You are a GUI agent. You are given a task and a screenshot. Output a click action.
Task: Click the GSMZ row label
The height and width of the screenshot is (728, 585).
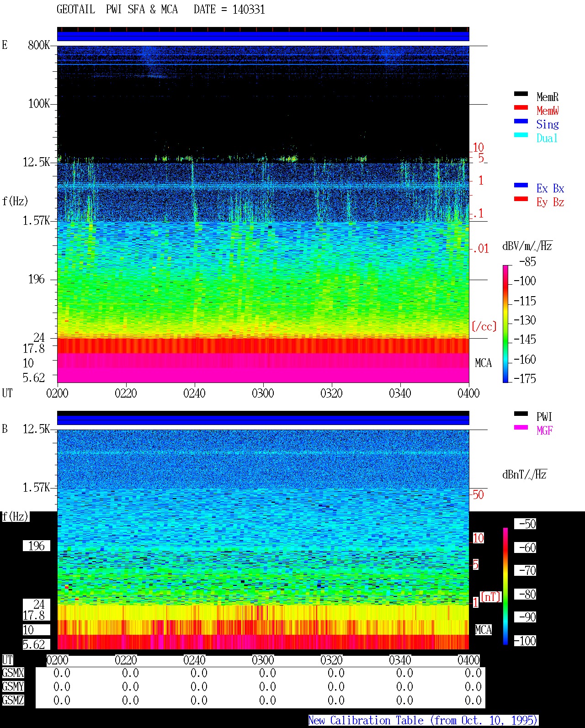click(x=13, y=700)
